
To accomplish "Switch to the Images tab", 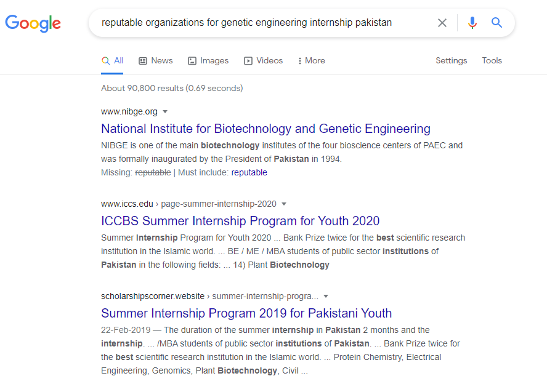I will click(208, 61).
